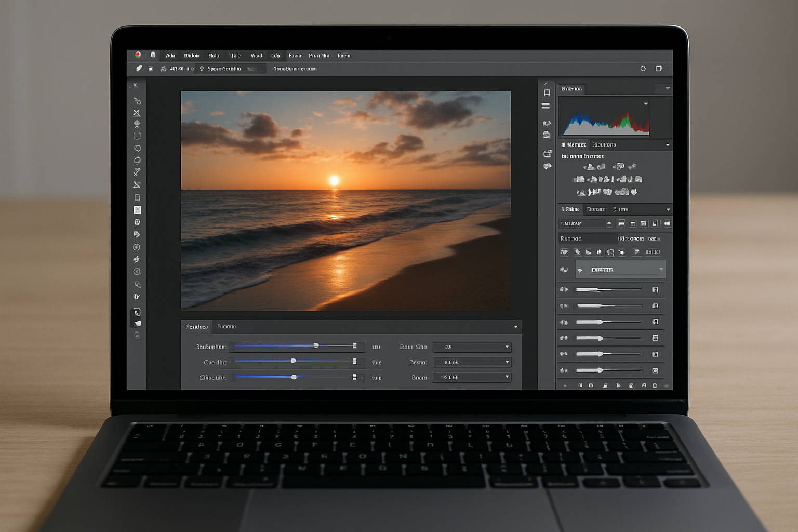The image size is (798, 532).
Task: Open the leftmost menu in the top menu bar
Action: click(171, 55)
